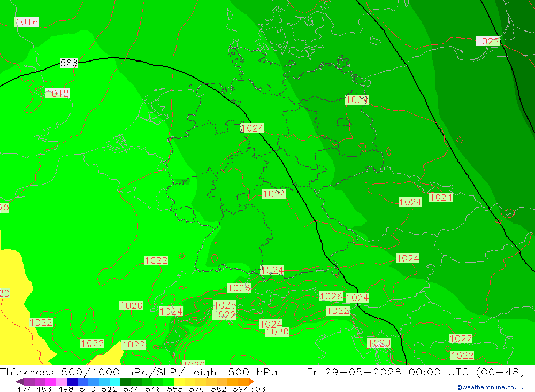Viewport: 535px width, 392px height.
Task: Click the dark purple arrow legend swatch
Action: [x=19, y=381]
